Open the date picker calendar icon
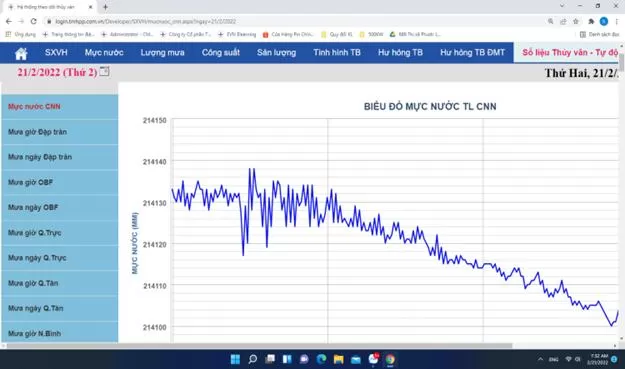 tap(104, 72)
